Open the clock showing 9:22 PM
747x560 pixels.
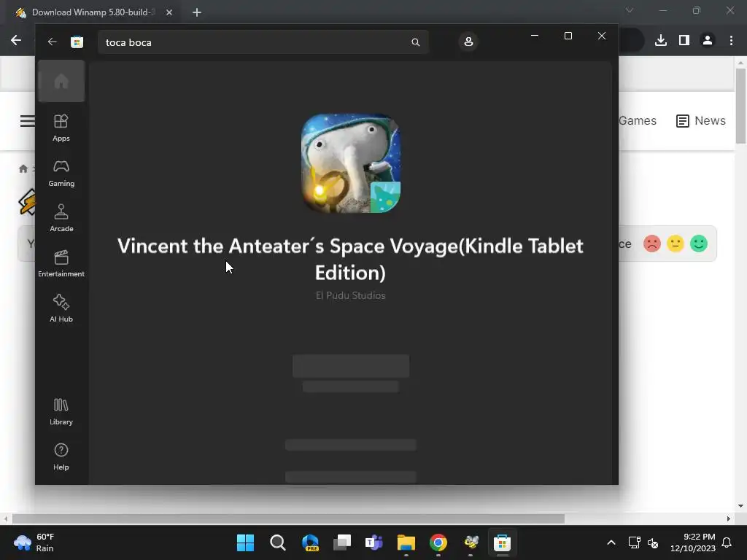(x=693, y=542)
